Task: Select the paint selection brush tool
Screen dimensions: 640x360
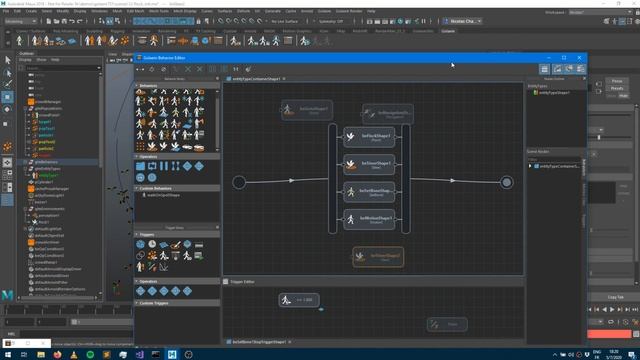Action: click(7, 84)
